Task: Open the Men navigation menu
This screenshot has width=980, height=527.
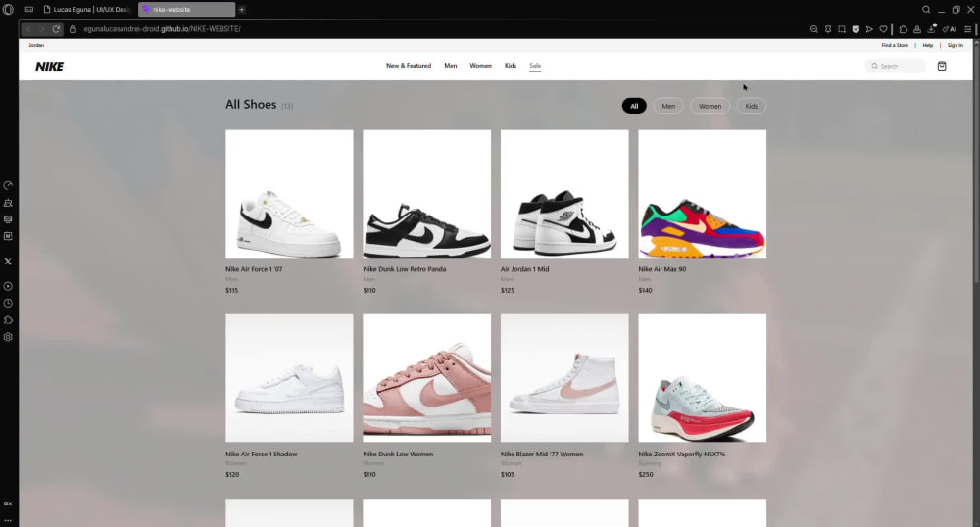Action: point(451,66)
